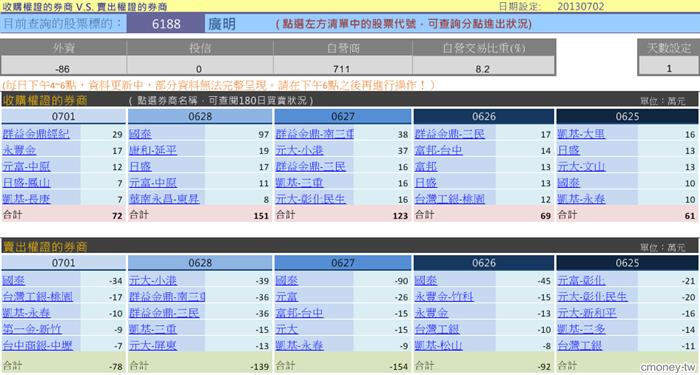
Task: Open 台灣工銀 link in 0625 selling list
Action: click(x=579, y=345)
